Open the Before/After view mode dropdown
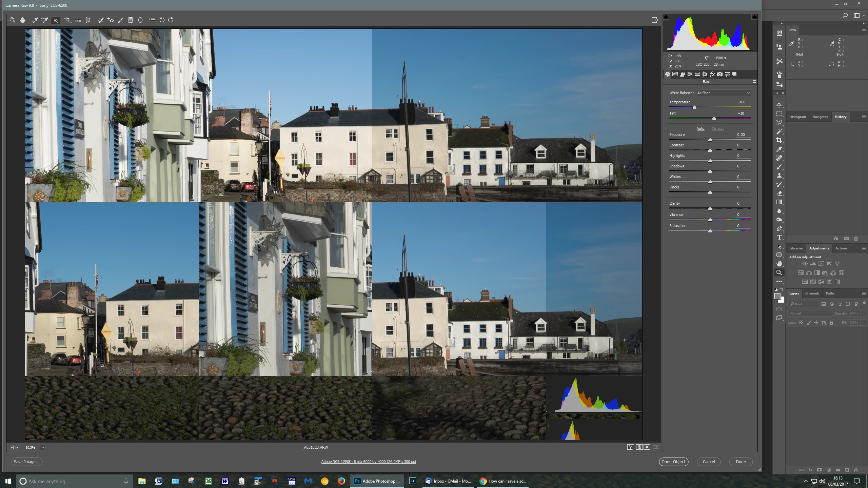 coord(631,447)
